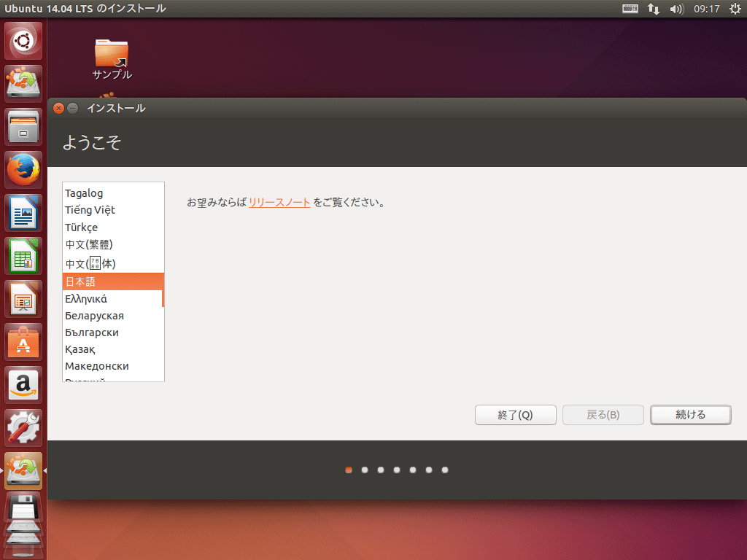Open the サンプル folder on the desktop
Image resolution: width=747 pixels, height=560 pixels.
112,60
